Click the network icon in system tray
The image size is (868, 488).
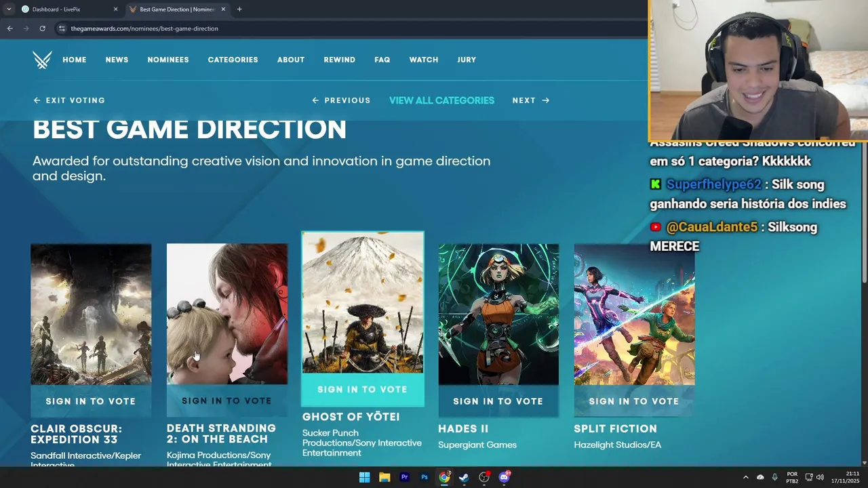point(809,477)
